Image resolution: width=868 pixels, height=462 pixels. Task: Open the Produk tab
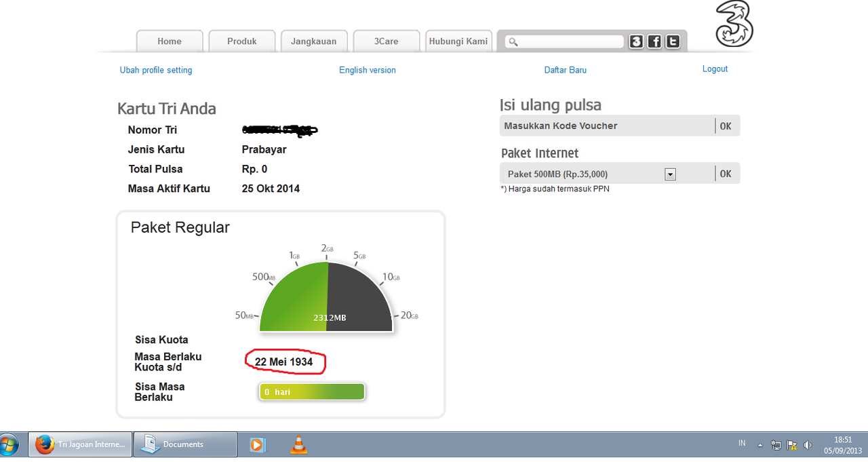click(242, 41)
